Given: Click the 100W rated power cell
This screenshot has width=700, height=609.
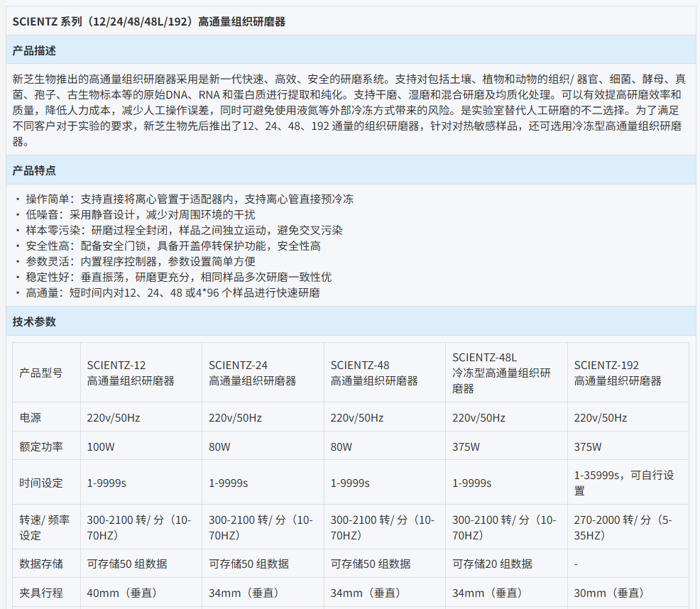Looking at the screenshot, I should (x=99, y=447).
